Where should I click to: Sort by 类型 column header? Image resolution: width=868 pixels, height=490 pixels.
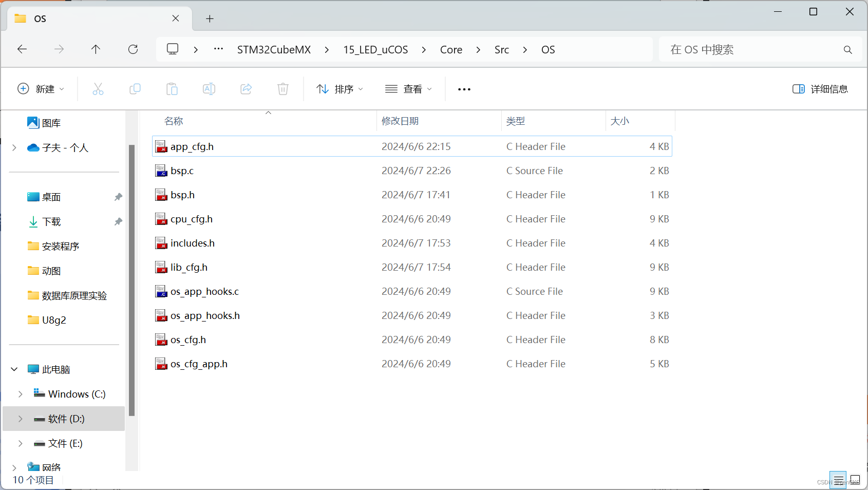(516, 121)
